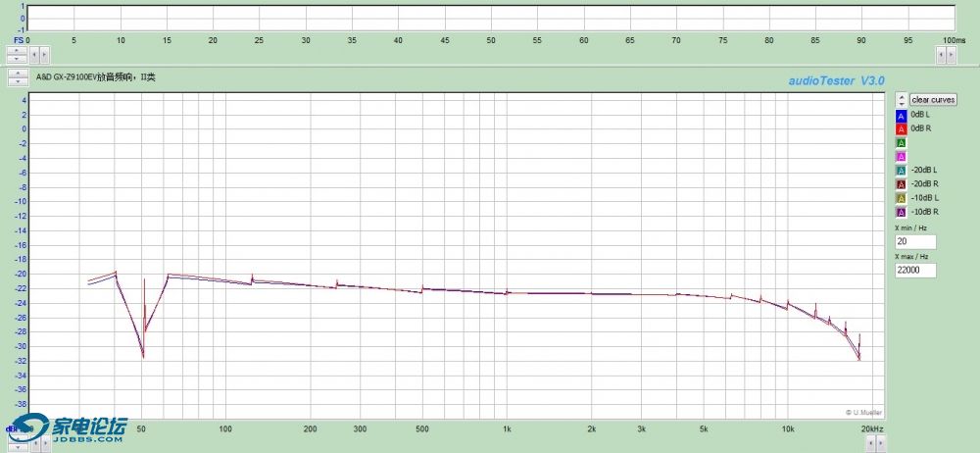Screen dimensions: 980x453
Task: Click left arrow under time axis start
Action: tap(34, 55)
